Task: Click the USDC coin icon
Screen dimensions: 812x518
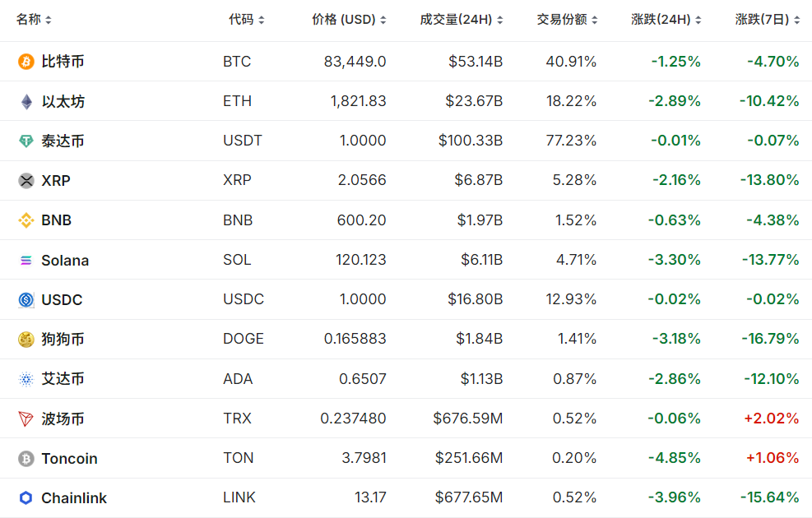Action: click(x=26, y=299)
